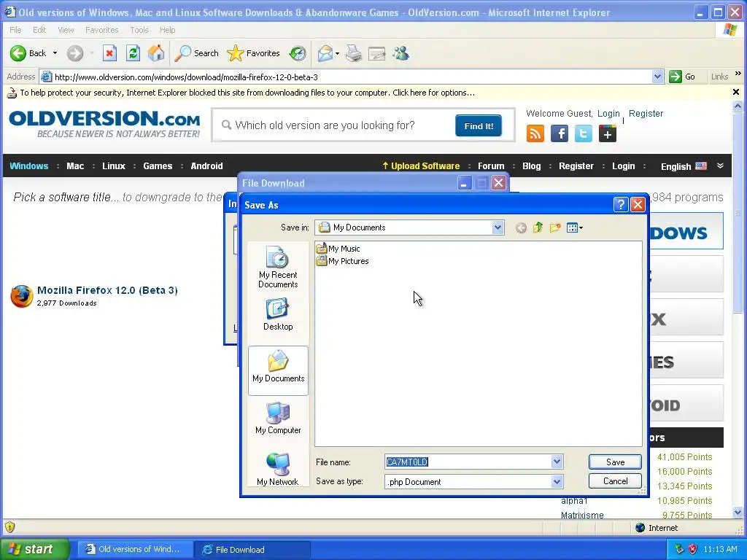The height and width of the screenshot is (560, 747).
Task: Click the Cancel button in Save As
Action: tap(615, 481)
